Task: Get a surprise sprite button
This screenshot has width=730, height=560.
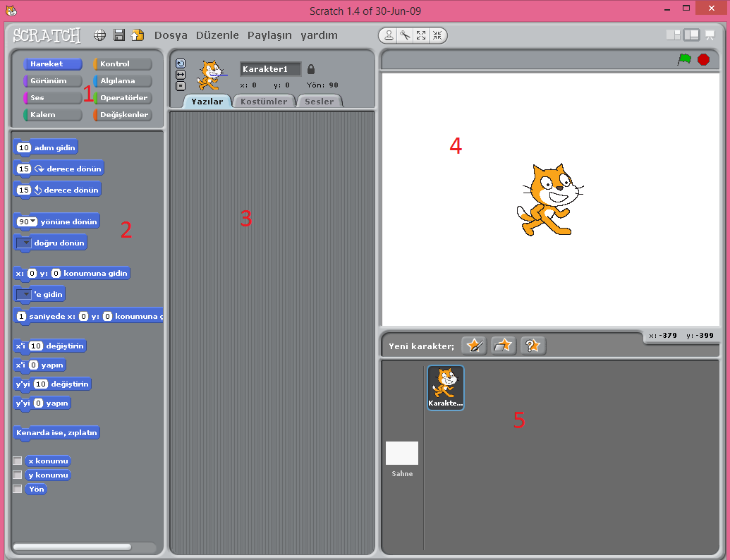Action: (x=533, y=346)
